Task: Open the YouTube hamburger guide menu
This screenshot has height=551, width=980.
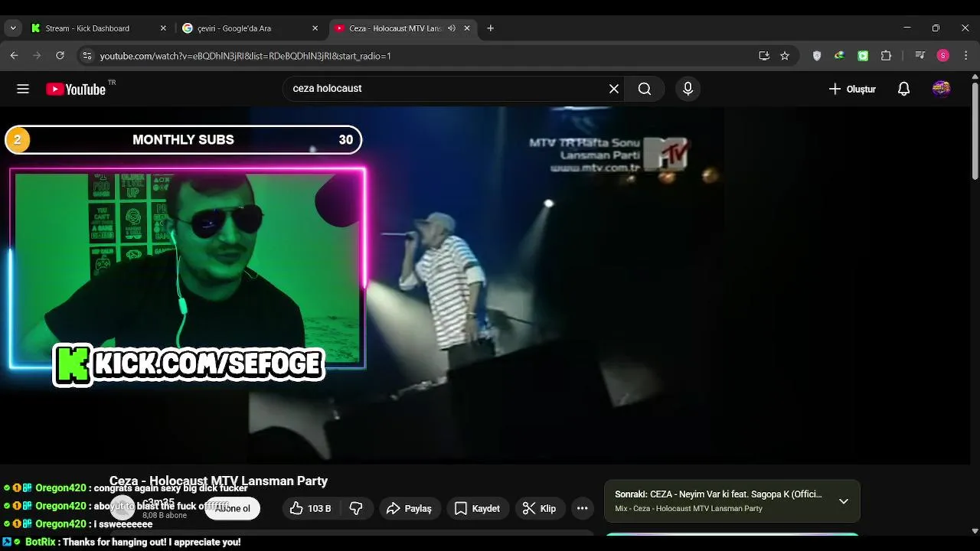Action: [x=23, y=89]
